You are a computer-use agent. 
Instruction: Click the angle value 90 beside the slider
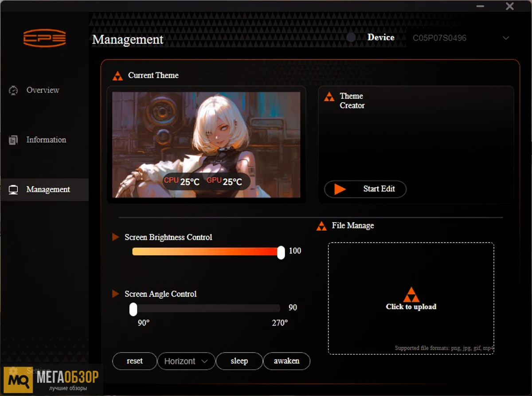coord(293,308)
